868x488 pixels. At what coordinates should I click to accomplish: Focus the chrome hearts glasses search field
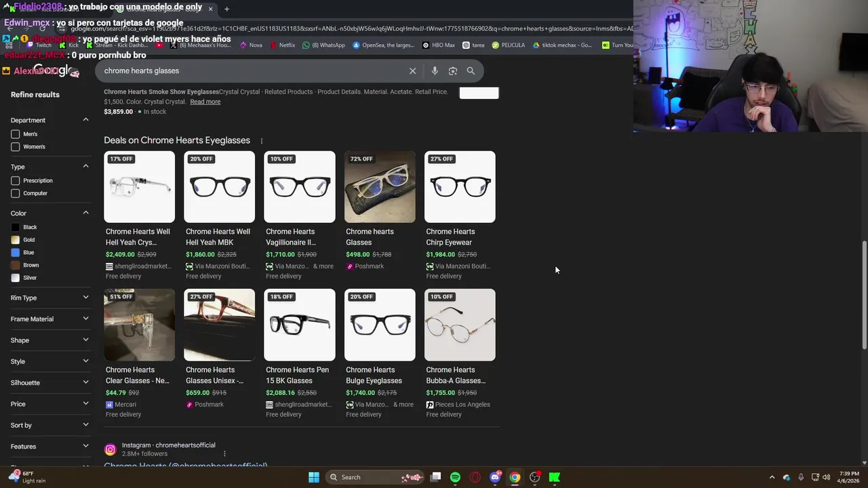(x=251, y=70)
